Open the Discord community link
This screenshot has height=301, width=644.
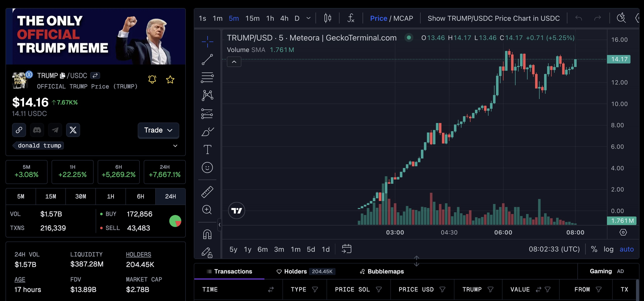pyautogui.click(x=37, y=130)
